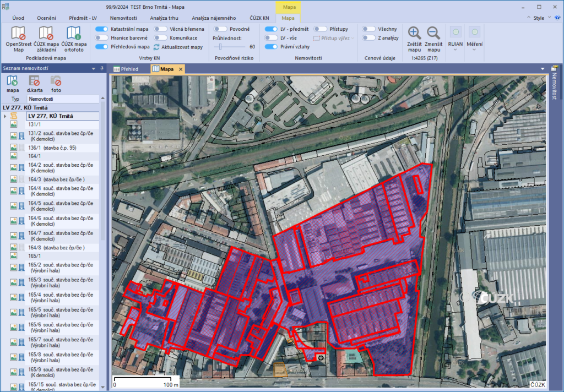Toggle Právní vztahy switch
The height and width of the screenshot is (392, 564).
(x=271, y=47)
